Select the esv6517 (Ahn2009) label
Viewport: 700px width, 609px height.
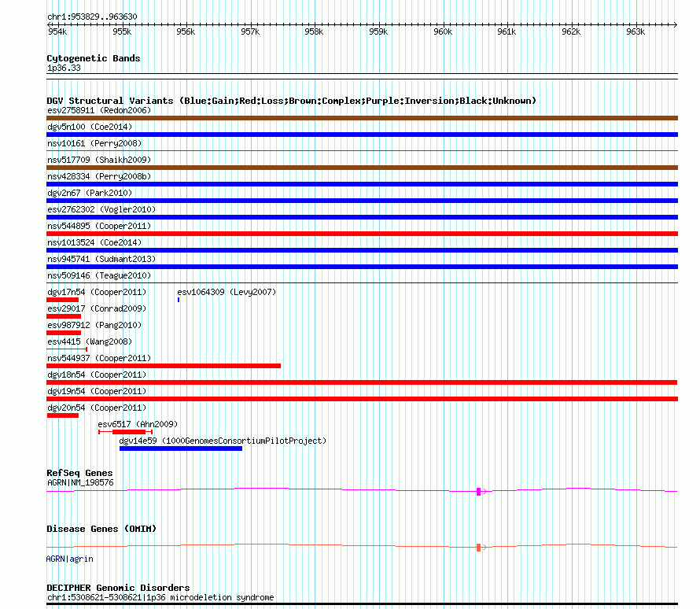[x=138, y=424]
